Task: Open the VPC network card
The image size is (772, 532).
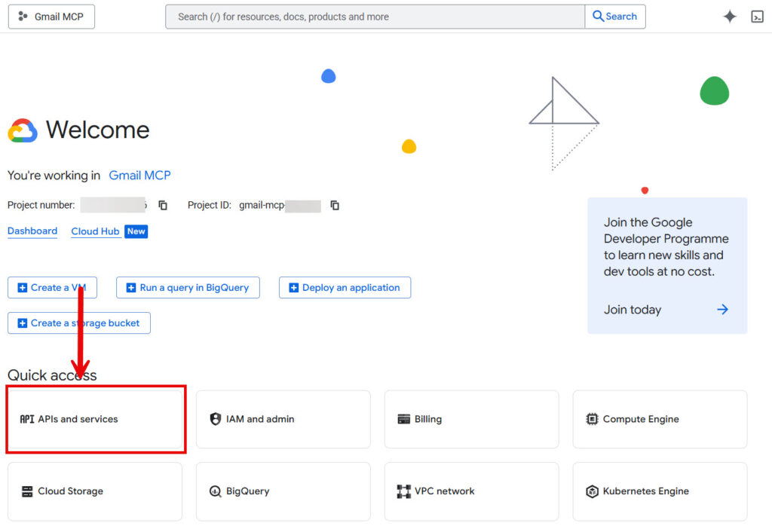Action: (471, 491)
